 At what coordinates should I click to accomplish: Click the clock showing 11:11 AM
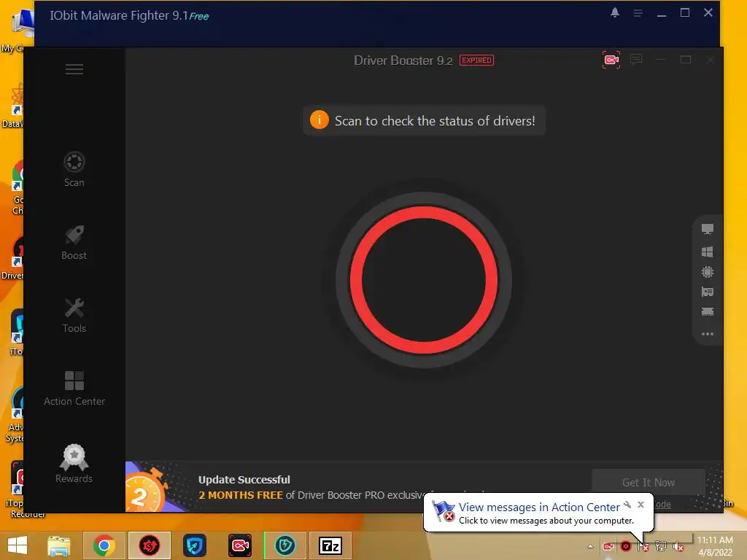[x=715, y=540]
